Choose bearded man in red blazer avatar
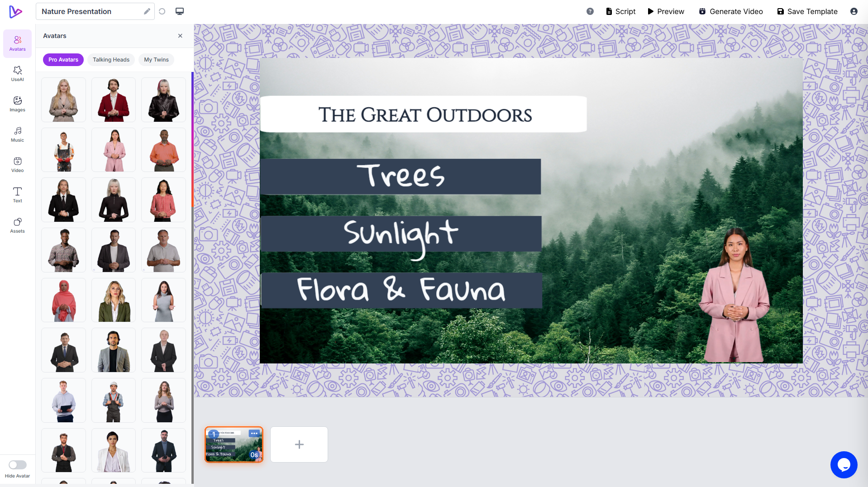868x487 pixels. [114, 100]
